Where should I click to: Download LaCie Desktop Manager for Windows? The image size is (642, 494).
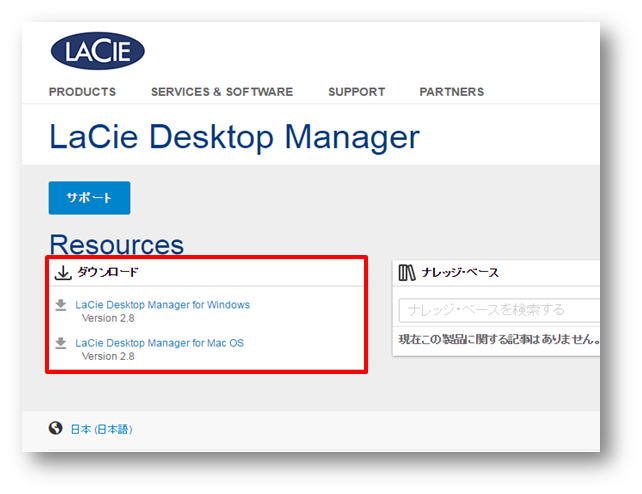[163, 305]
